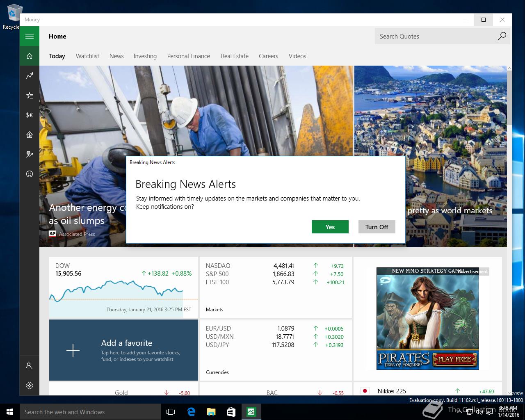Open the Currencies section link
Image resolution: width=525 pixels, height=420 pixels.
click(217, 372)
